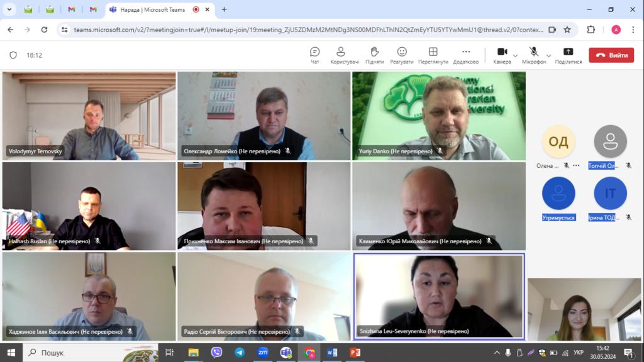This screenshot has height=362, width=644.
Task: Leave the meeting with Вийти button
Action: click(611, 55)
